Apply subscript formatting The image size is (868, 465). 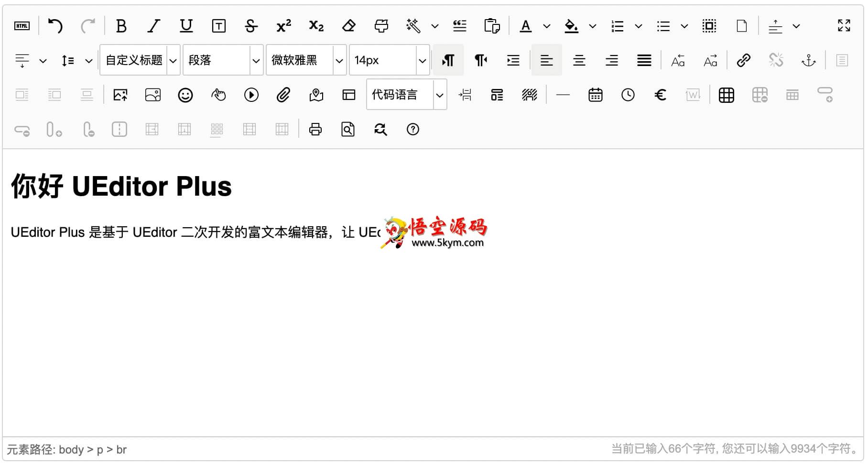[x=316, y=26]
